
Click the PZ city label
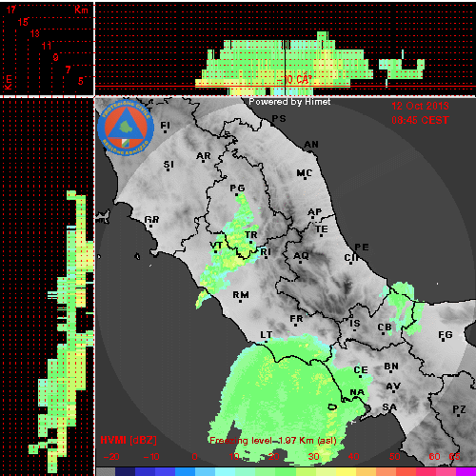point(459,409)
